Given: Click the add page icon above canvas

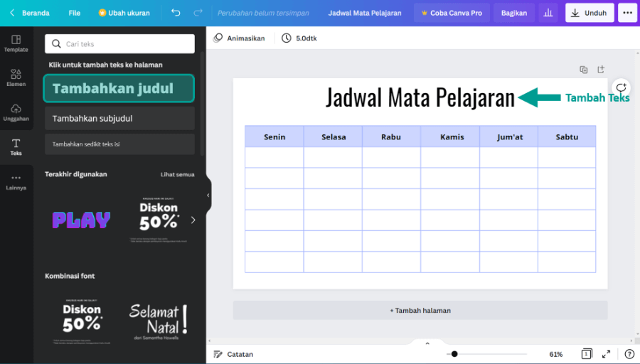Looking at the screenshot, I should (601, 70).
